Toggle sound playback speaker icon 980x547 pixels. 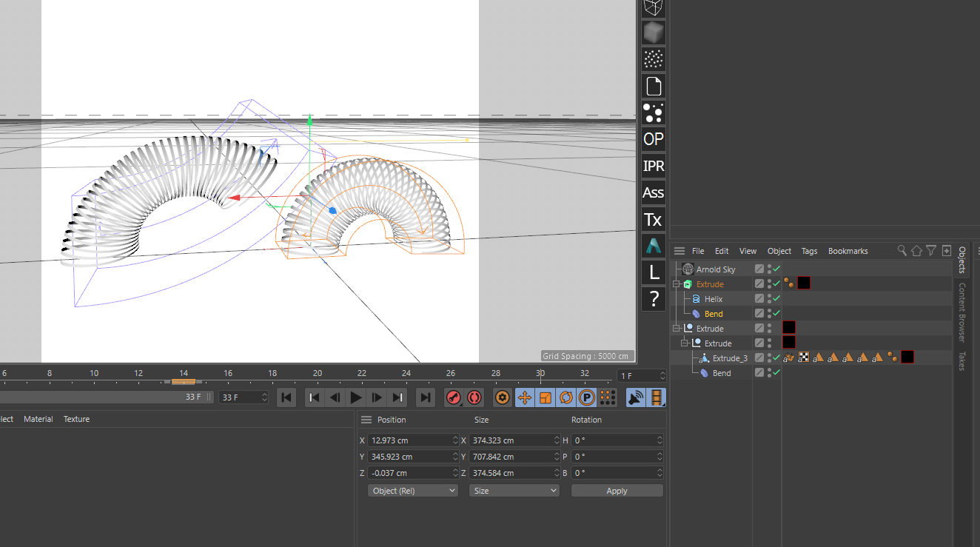tap(635, 397)
